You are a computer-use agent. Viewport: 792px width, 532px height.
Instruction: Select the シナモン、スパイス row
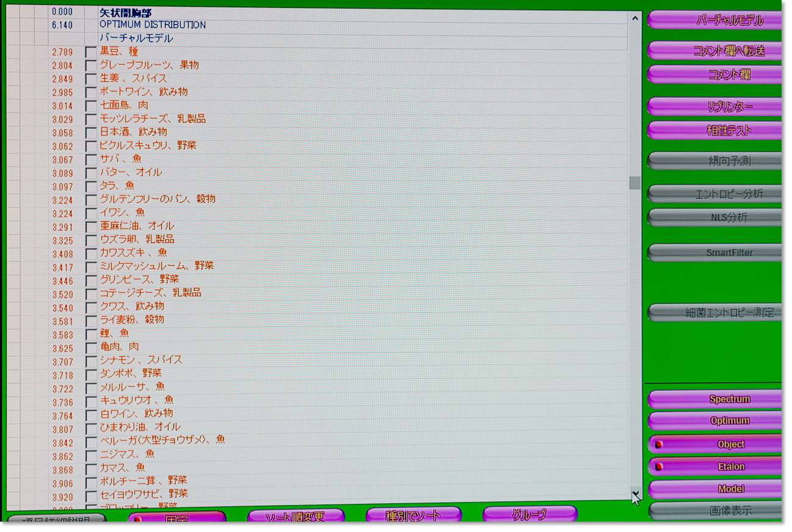(x=141, y=360)
